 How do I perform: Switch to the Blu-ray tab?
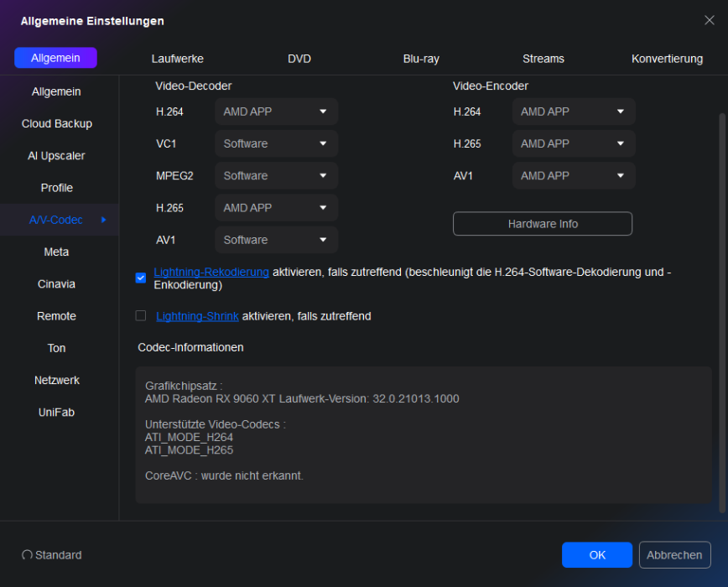click(x=421, y=59)
